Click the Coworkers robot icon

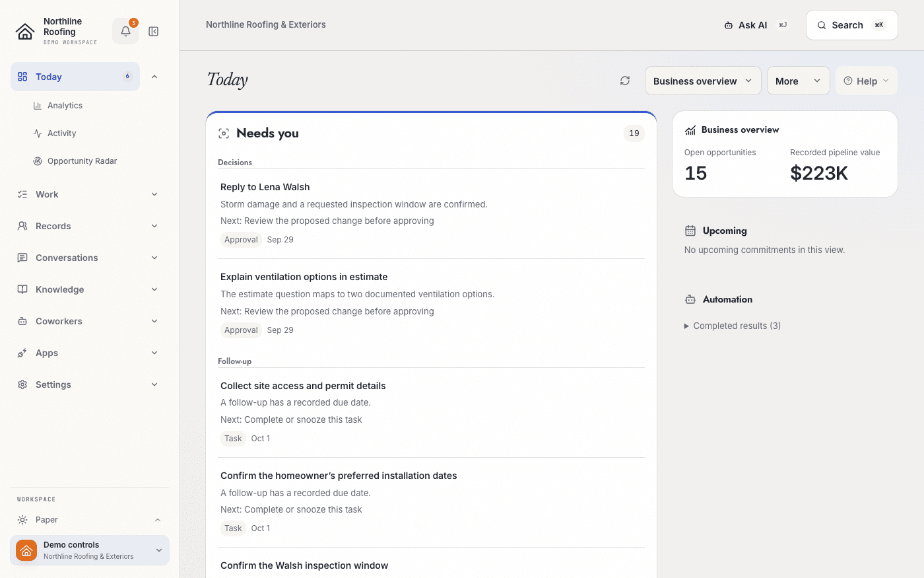22,321
